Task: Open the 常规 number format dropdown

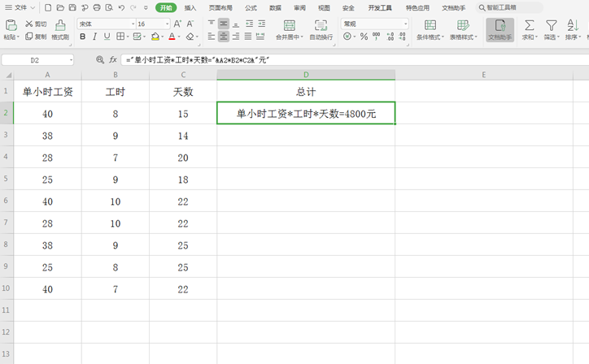Action: (405, 24)
